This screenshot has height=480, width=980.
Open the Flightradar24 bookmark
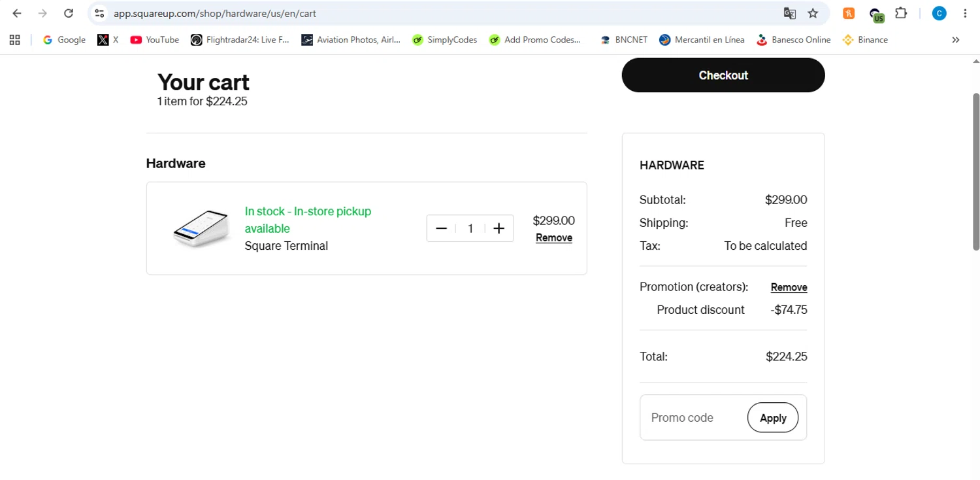click(x=240, y=40)
